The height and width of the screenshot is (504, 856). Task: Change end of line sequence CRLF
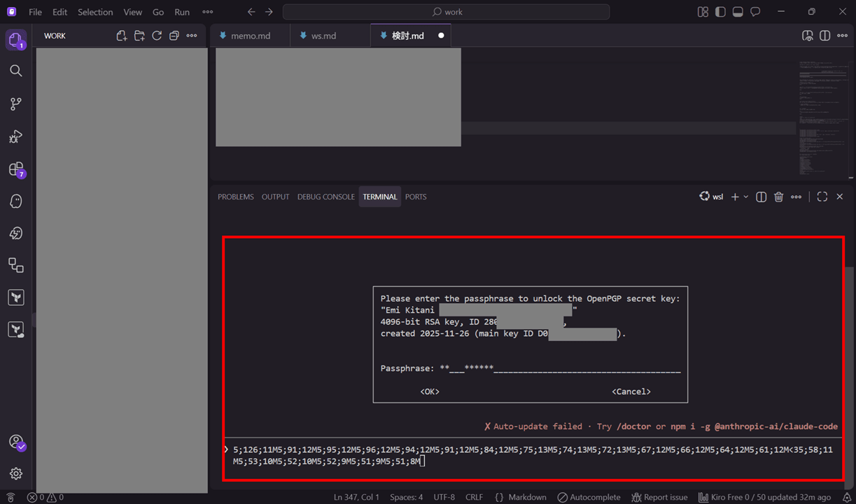tap(474, 497)
